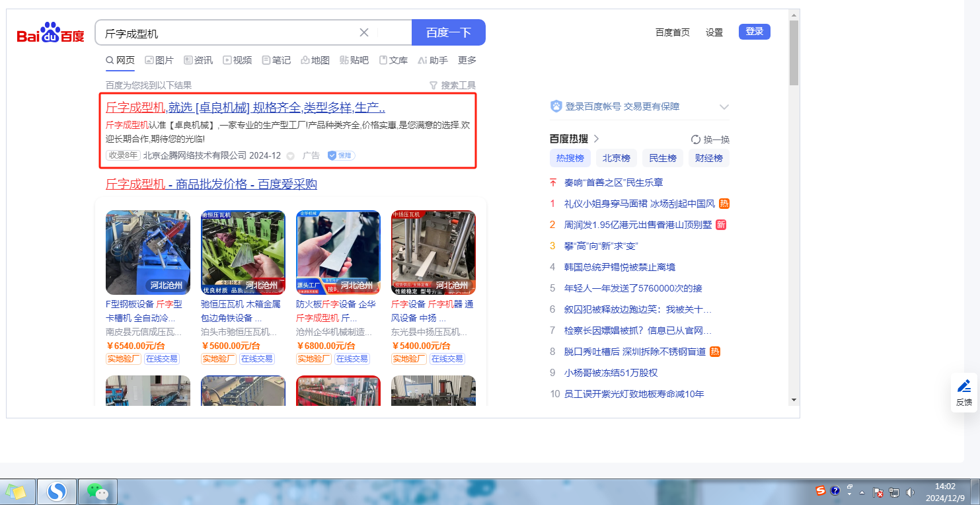
Task: Click the 百度一下 search button
Action: click(x=449, y=32)
